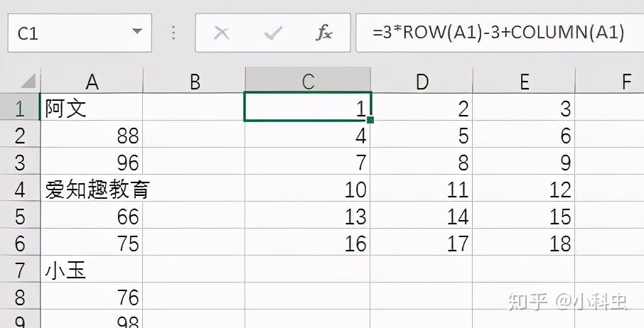Select row 3 header
The height and width of the screenshot is (328, 644).
click(x=20, y=161)
